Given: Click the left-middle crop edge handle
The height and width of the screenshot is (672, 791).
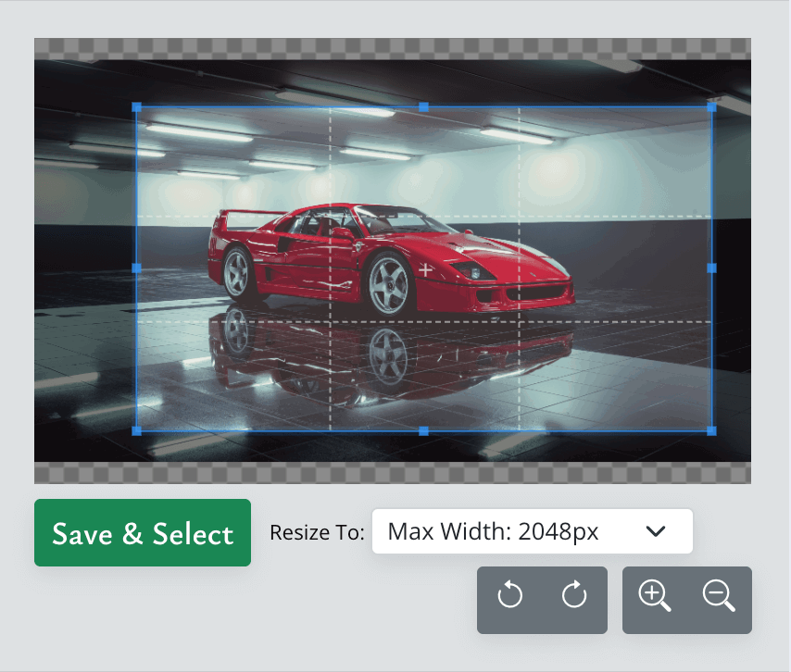Looking at the screenshot, I should [x=137, y=268].
